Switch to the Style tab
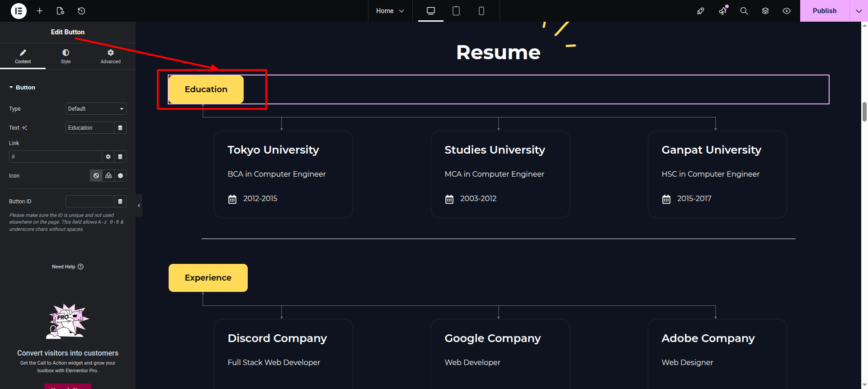This screenshot has width=868, height=389. coord(66,56)
